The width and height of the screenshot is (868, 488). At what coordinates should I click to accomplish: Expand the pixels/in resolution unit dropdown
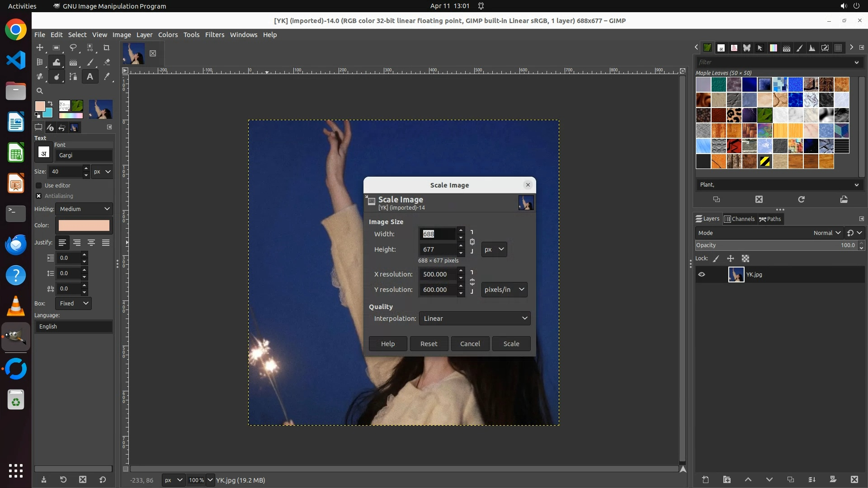pyautogui.click(x=504, y=290)
